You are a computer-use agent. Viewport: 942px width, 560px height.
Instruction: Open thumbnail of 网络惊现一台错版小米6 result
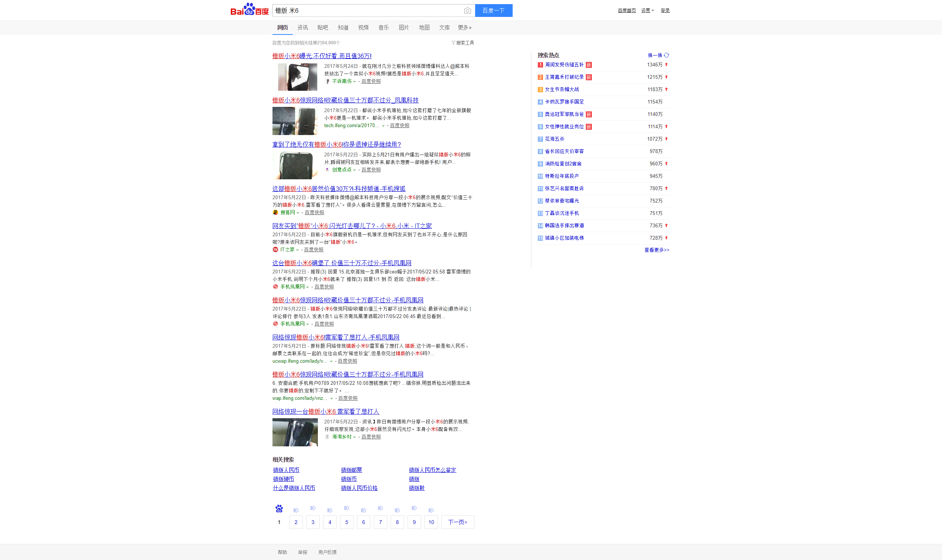(295, 432)
